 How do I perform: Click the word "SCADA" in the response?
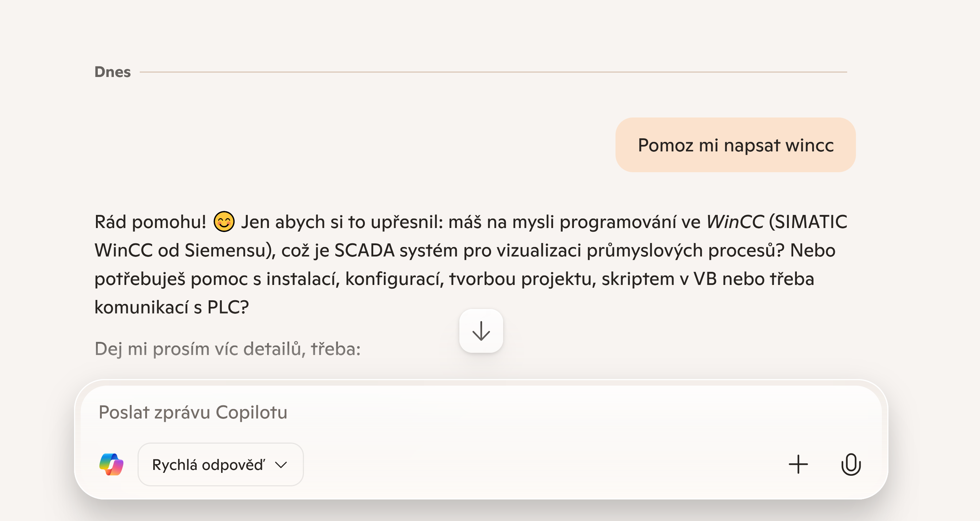tap(364, 251)
